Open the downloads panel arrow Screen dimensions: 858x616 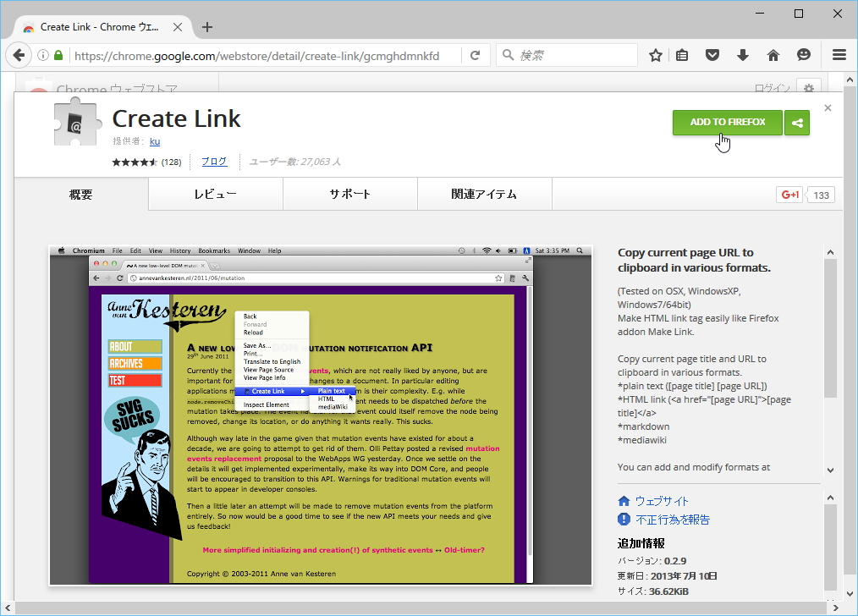click(x=743, y=54)
